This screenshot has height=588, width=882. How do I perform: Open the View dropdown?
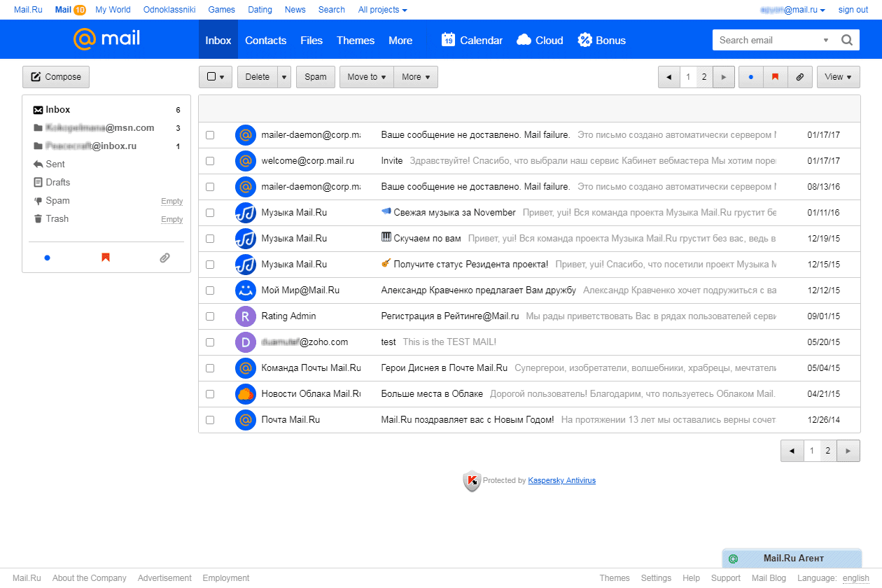tap(838, 77)
